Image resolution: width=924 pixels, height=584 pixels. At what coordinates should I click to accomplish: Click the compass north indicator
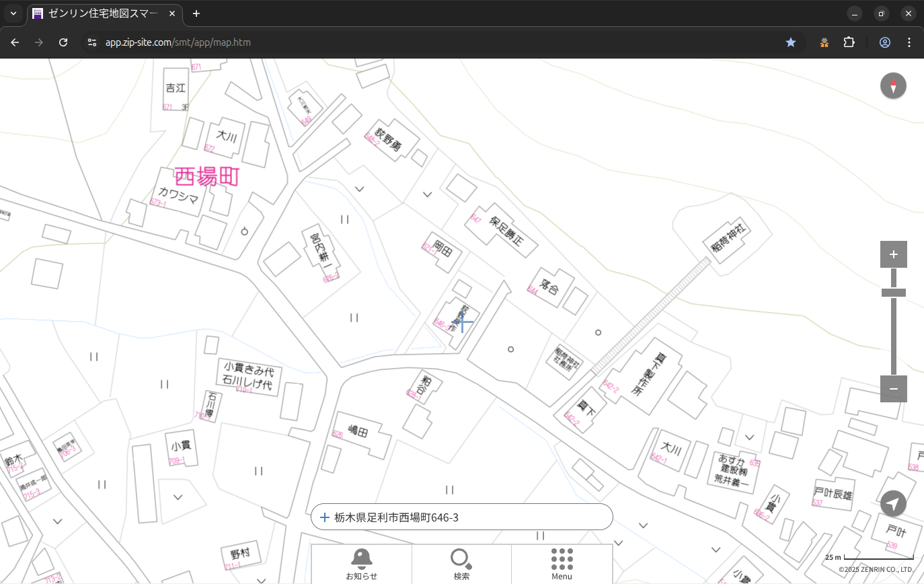click(x=893, y=86)
